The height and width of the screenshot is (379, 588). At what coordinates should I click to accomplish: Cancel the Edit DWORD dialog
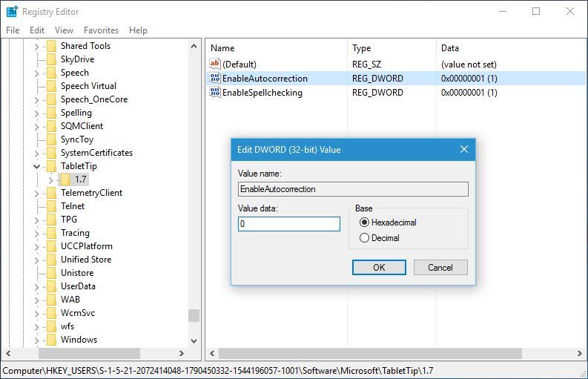tap(440, 267)
